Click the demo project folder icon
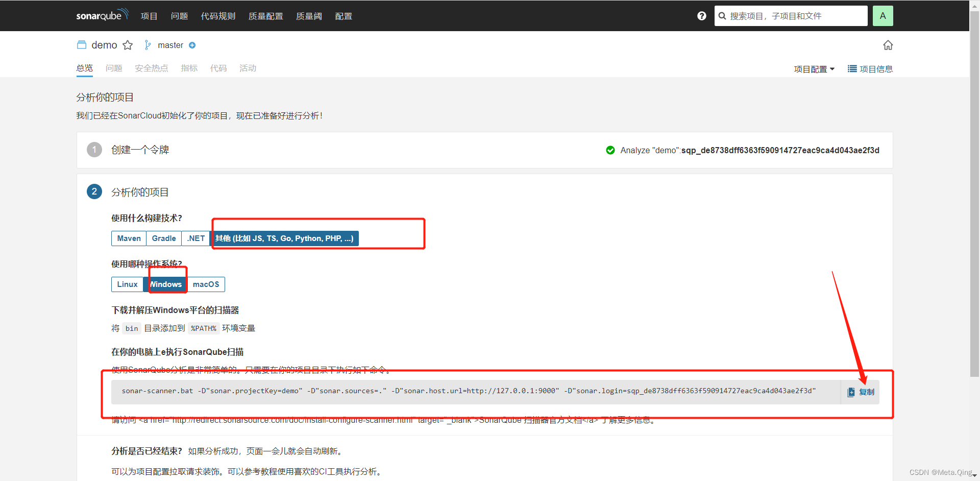The image size is (980, 481). click(x=82, y=45)
